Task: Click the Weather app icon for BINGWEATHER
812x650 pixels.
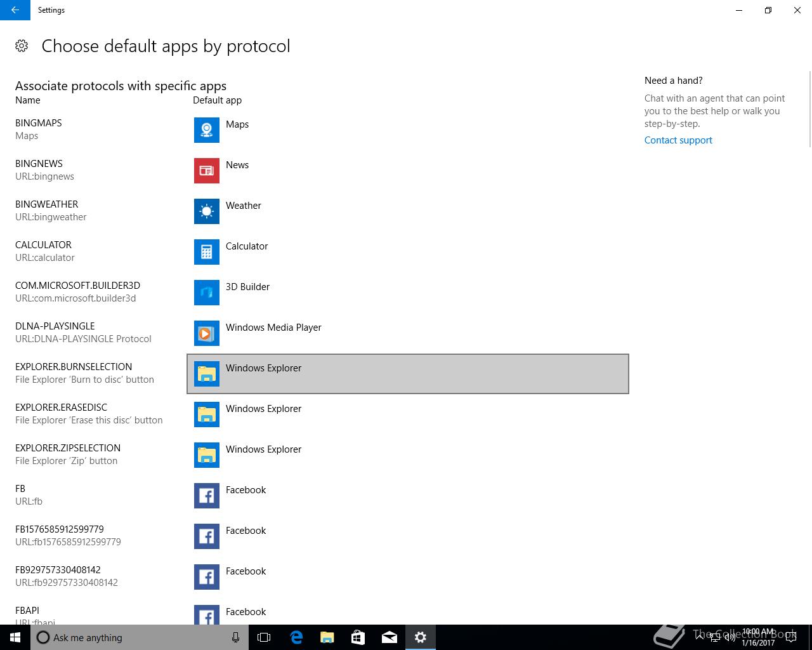Action: click(x=207, y=211)
